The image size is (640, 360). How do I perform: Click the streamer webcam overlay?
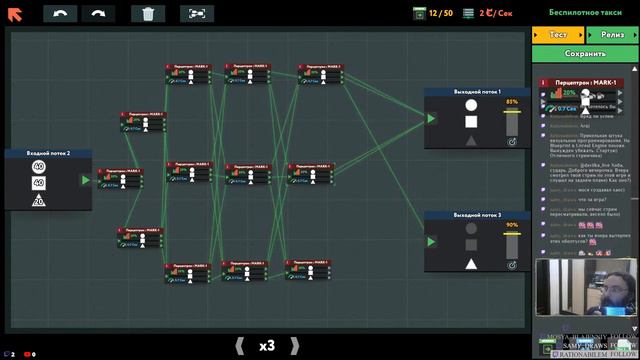586,287
